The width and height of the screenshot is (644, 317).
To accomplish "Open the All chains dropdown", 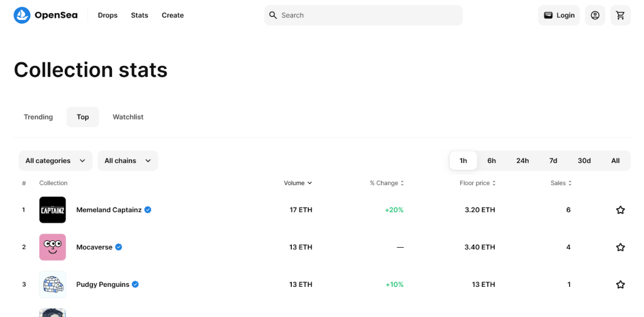I will coord(128,160).
